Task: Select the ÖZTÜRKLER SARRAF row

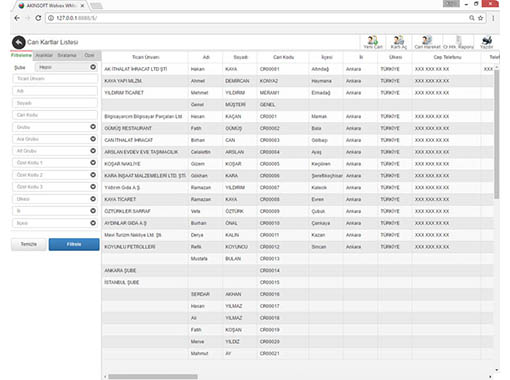Action: tap(298, 211)
